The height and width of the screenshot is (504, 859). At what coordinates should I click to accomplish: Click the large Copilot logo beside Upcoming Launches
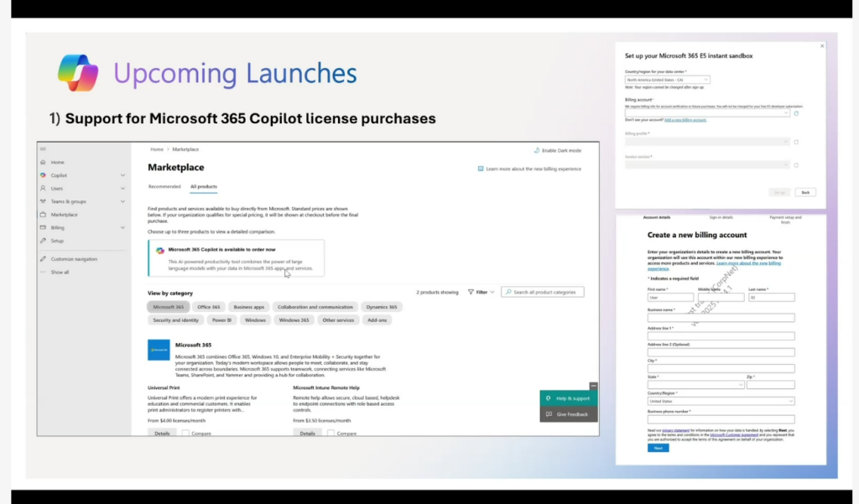click(78, 72)
